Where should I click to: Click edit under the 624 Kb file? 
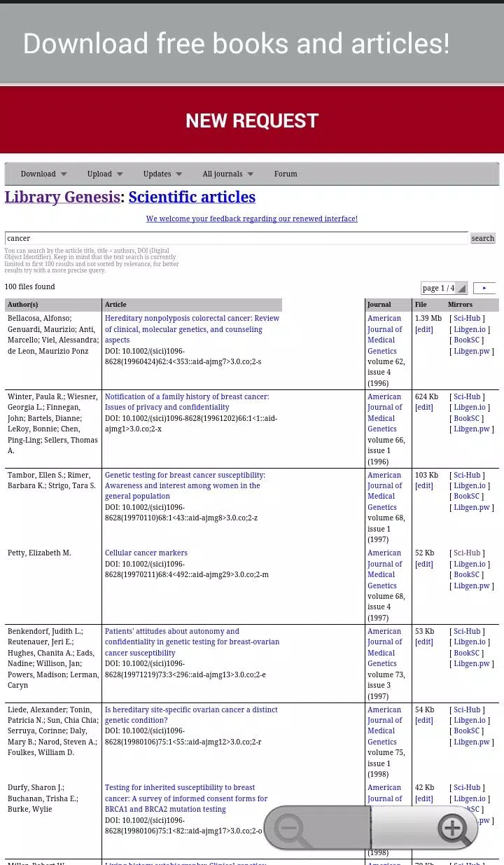[x=424, y=408]
